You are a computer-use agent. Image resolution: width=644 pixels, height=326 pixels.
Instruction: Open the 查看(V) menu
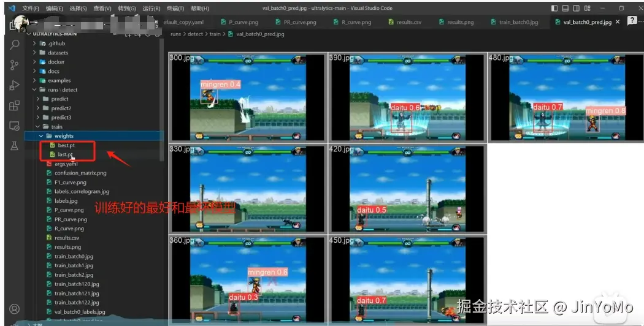[102, 8]
